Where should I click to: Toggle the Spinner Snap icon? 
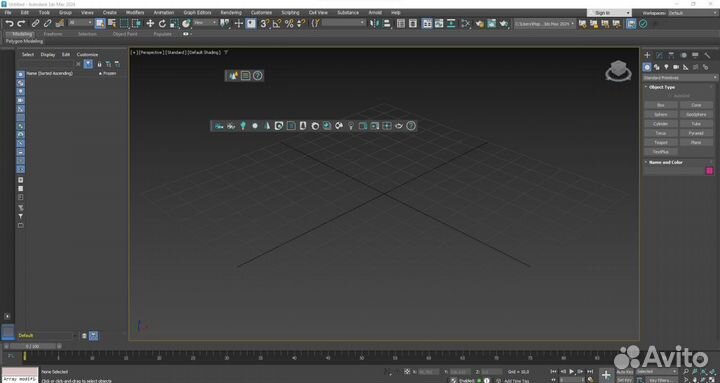(301, 23)
